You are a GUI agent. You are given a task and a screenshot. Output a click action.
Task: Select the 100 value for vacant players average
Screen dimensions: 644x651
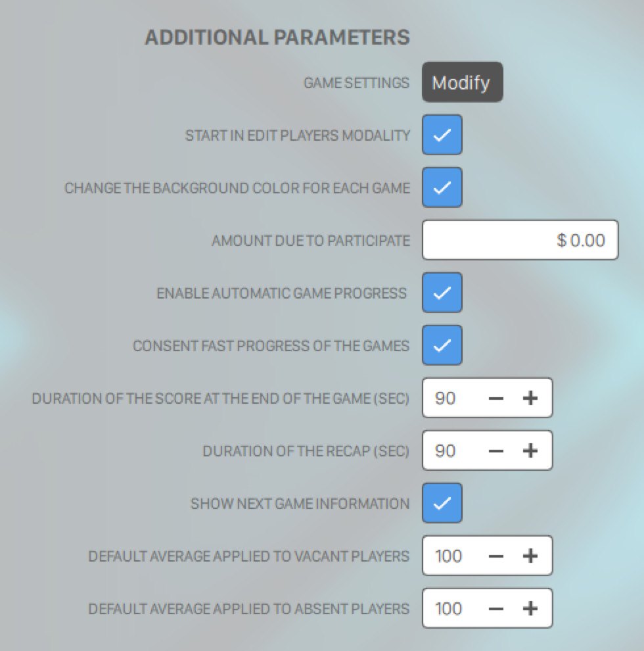pyautogui.click(x=448, y=556)
